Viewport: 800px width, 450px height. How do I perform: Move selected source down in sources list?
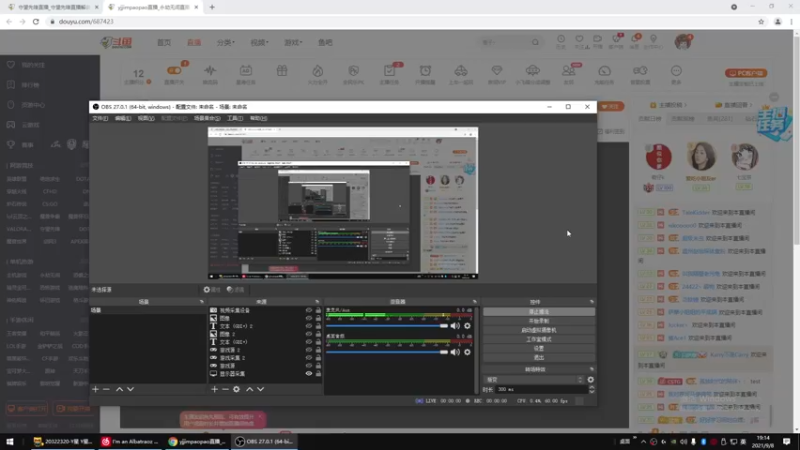pos(261,389)
